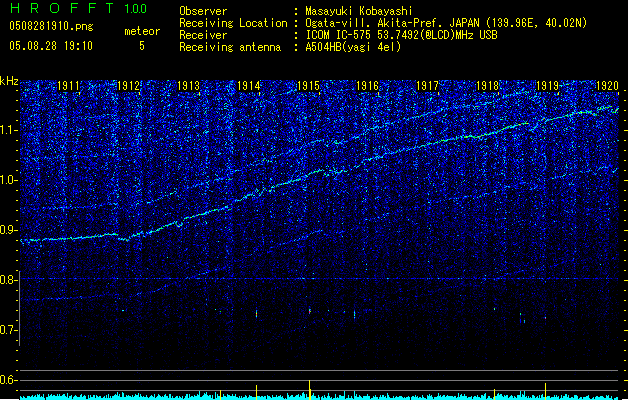Click the gray vertical bar beside 0.7 kHz
Screen dimensions: 629x400
[19, 308]
